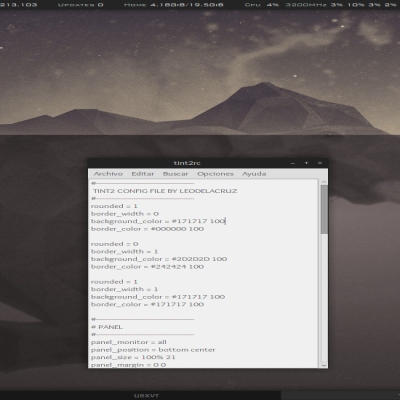Screen dimensions: 400x400
Task: Click the vertical scrollbar thumb
Action: coord(324,209)
